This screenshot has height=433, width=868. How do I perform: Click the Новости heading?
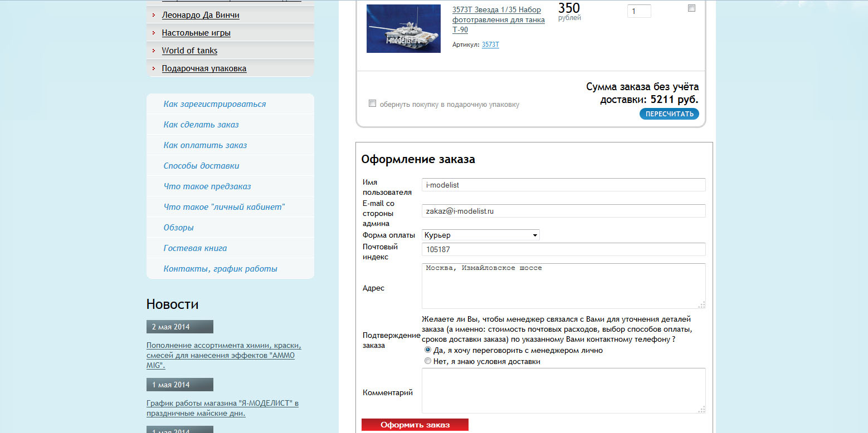coord(172,304)
